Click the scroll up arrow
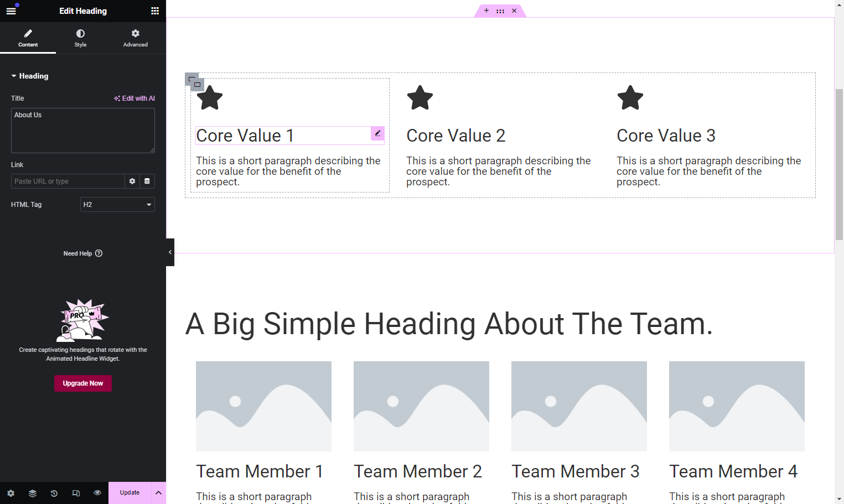 coord(839,4)
